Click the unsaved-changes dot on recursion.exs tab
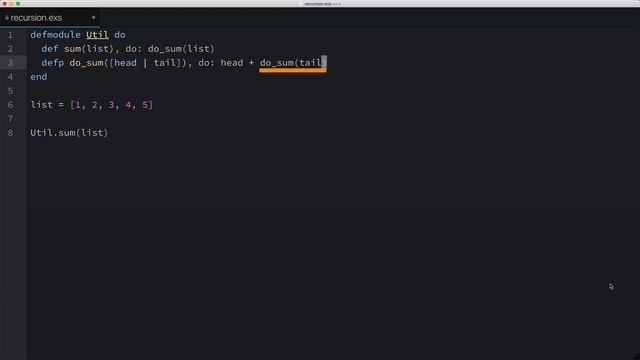This screenshot has width=640, height=360. pos(93,18)
